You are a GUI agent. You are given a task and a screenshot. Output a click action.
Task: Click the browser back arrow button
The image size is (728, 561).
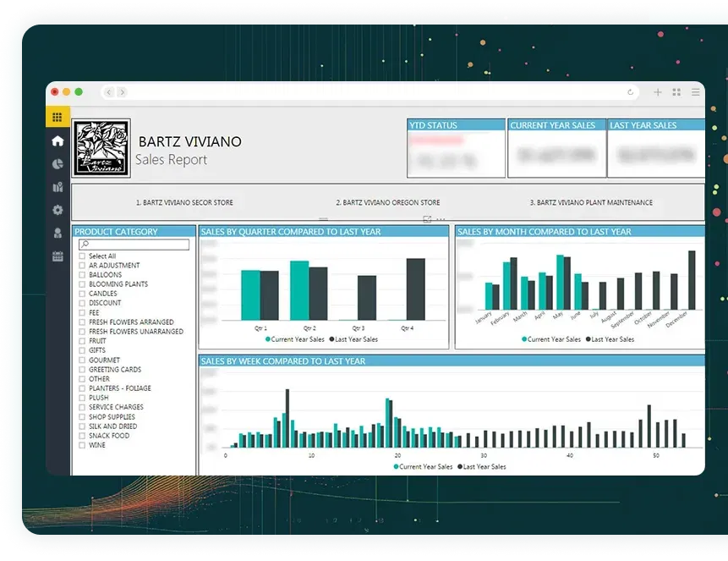pyautogui.click(x=107, y=92)
